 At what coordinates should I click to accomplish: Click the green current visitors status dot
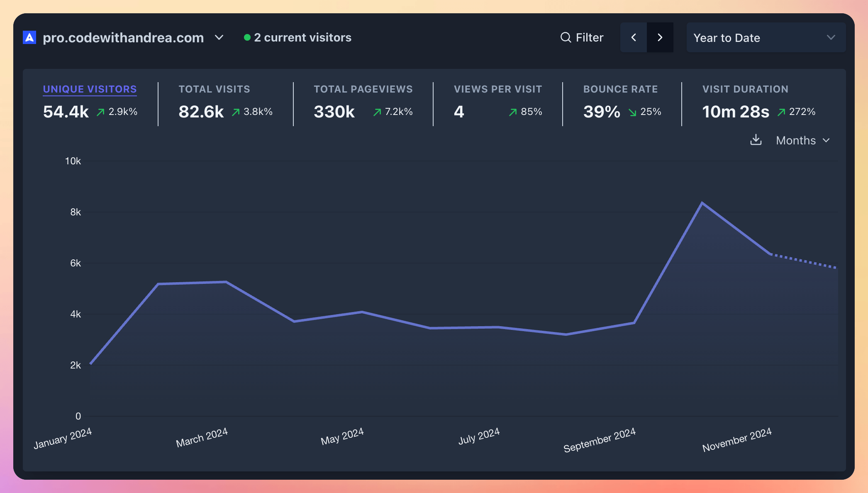click(x=248, y=37)
